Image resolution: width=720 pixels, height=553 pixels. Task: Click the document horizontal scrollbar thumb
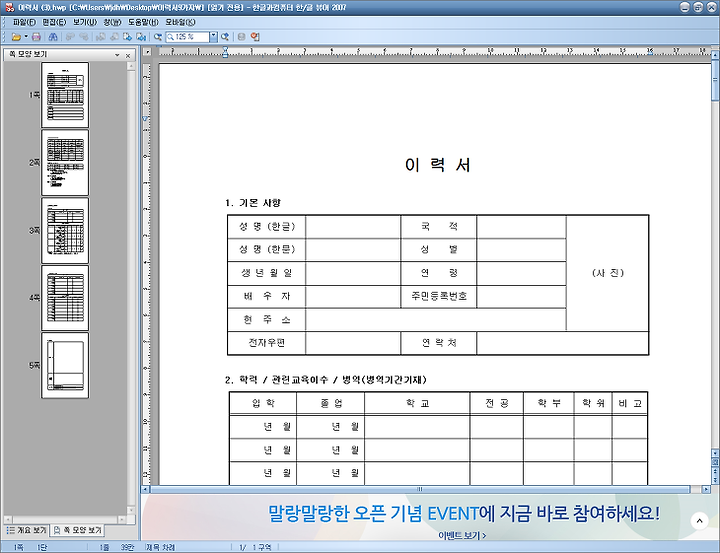tap(420, 490)
